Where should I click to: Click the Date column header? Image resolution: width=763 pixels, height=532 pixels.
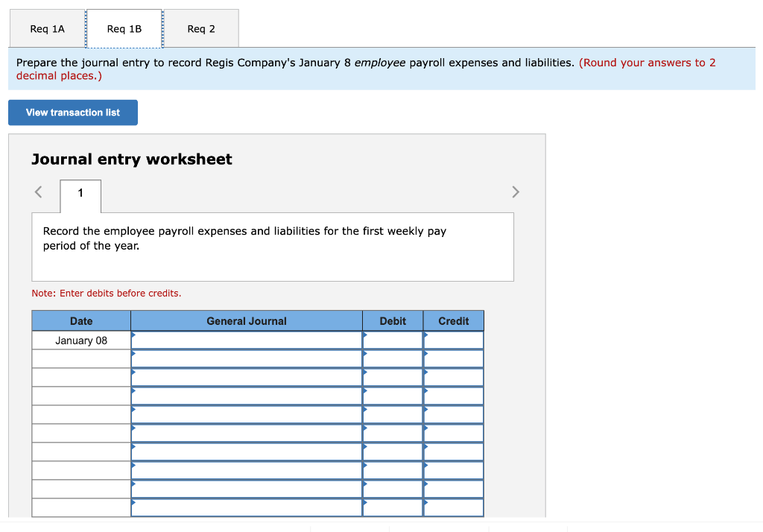[81, 320]
